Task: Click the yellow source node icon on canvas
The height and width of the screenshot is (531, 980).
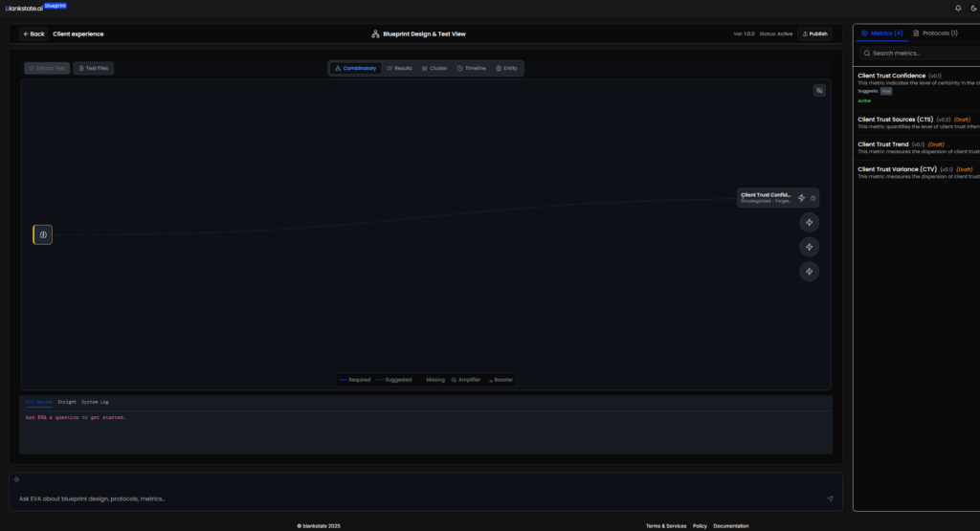Action: point(43,234)
